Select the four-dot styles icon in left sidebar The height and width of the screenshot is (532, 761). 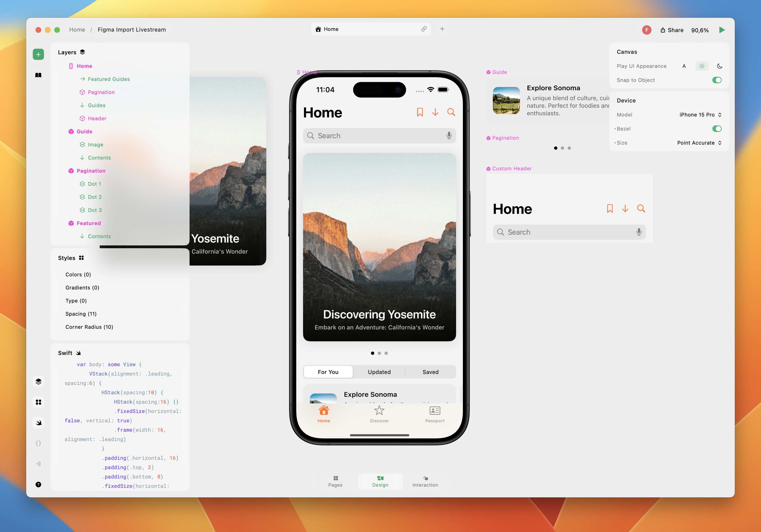point(38,402)
